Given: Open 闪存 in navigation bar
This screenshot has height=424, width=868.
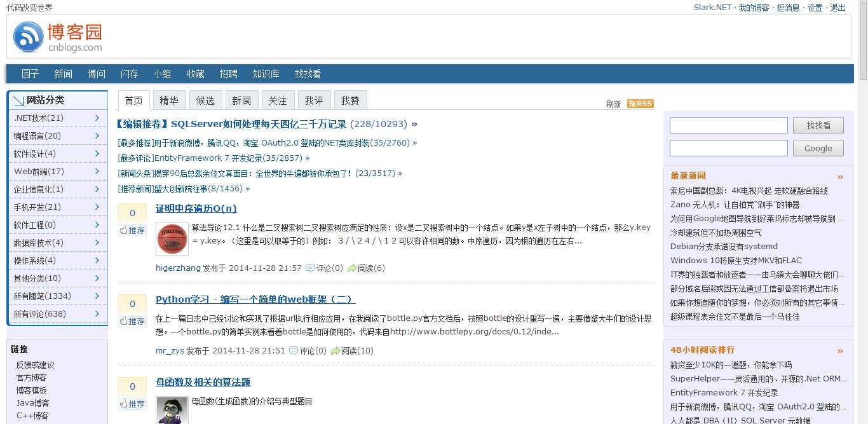Looking at the screenshot, I should pos(130,74).
